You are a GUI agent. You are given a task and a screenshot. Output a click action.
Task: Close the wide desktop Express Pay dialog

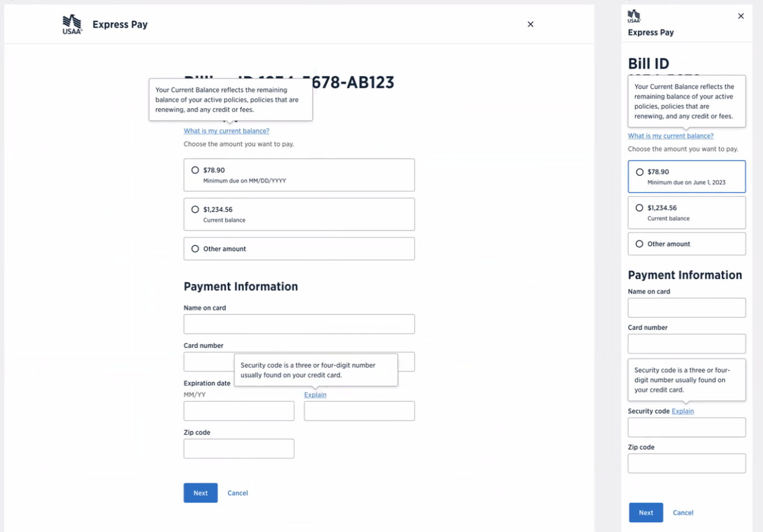(530, 24)
